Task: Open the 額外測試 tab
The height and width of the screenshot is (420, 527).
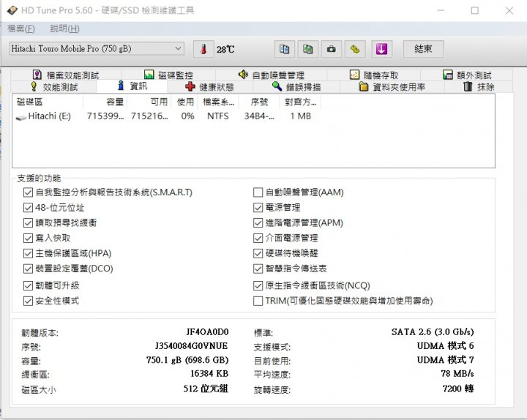Action: [x=466, y=75]
